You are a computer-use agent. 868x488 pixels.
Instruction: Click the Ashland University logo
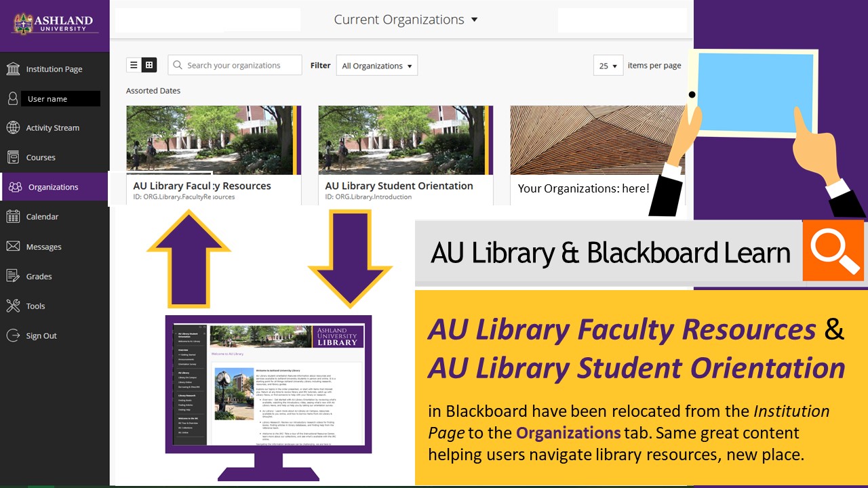point(54,23)
